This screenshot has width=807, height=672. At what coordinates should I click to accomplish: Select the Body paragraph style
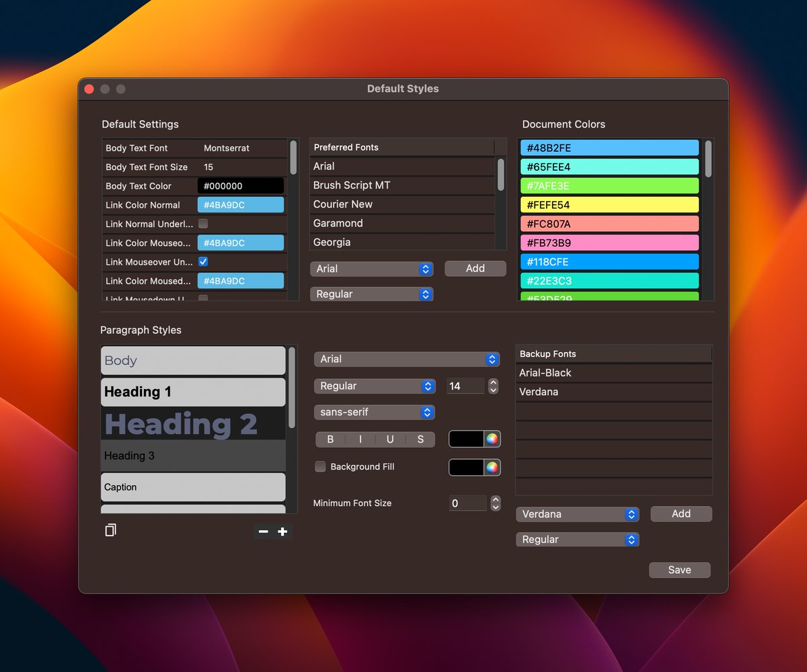193,361
